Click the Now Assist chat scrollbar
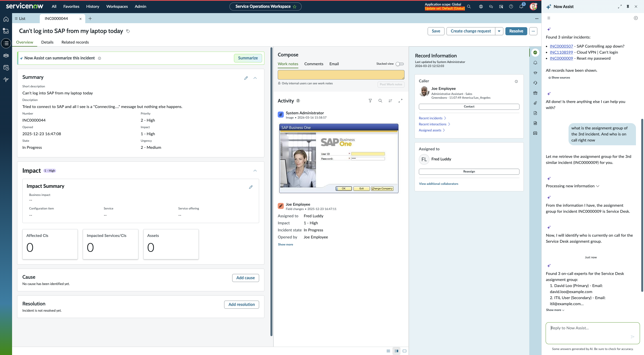The width and height of the screenshot is (644, 355). click(x=642, y=205)
